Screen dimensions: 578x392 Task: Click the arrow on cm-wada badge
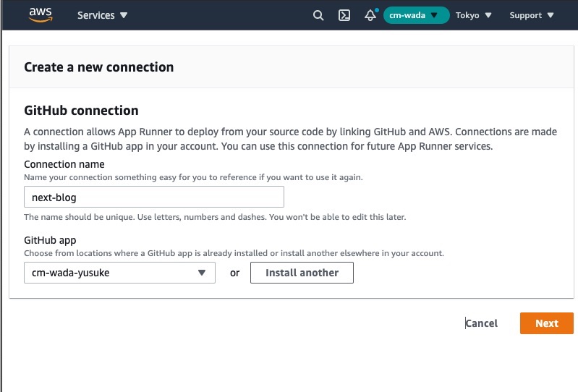point(434,15)
